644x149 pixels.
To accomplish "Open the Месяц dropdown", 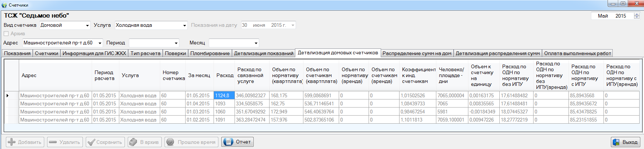I will click(256, 43).
